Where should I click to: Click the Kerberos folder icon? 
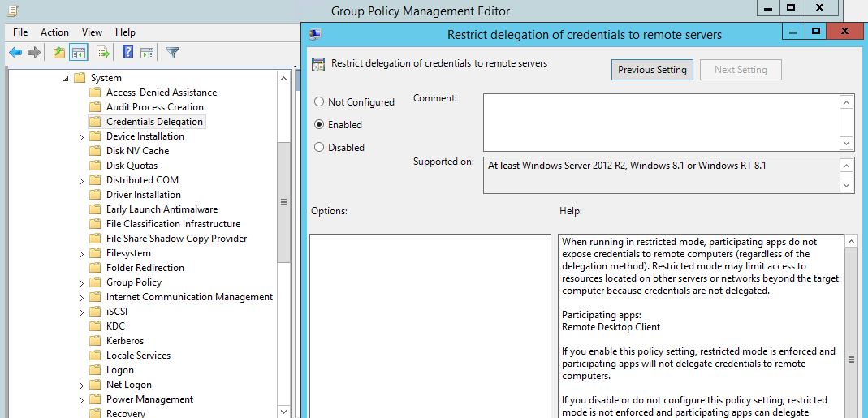(95, 341)
